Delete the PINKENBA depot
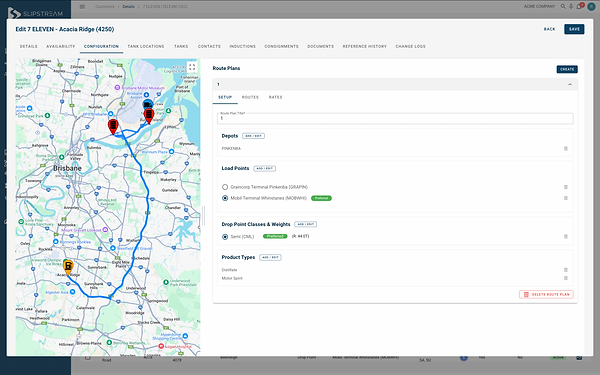 coord(566,148)
